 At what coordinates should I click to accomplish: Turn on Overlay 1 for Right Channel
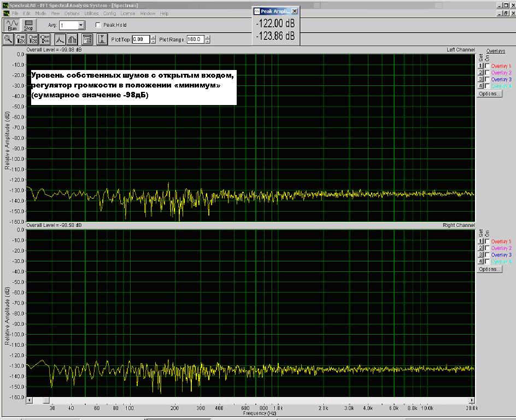point(488,242)
